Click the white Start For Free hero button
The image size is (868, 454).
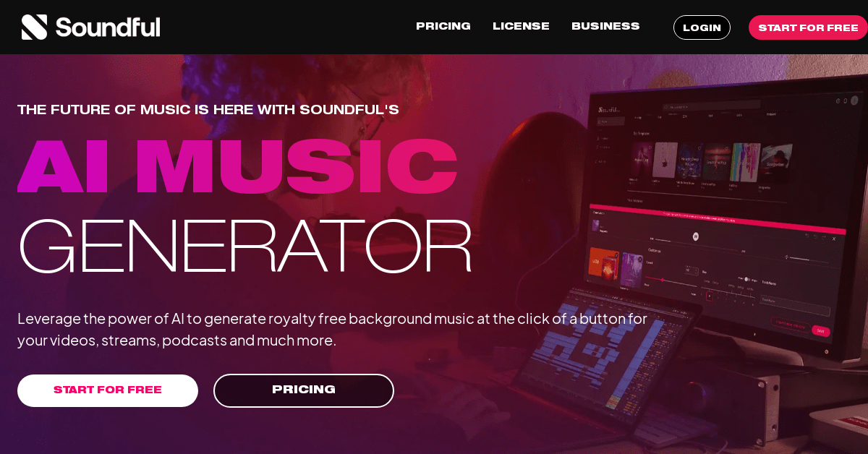click(108, 390)
